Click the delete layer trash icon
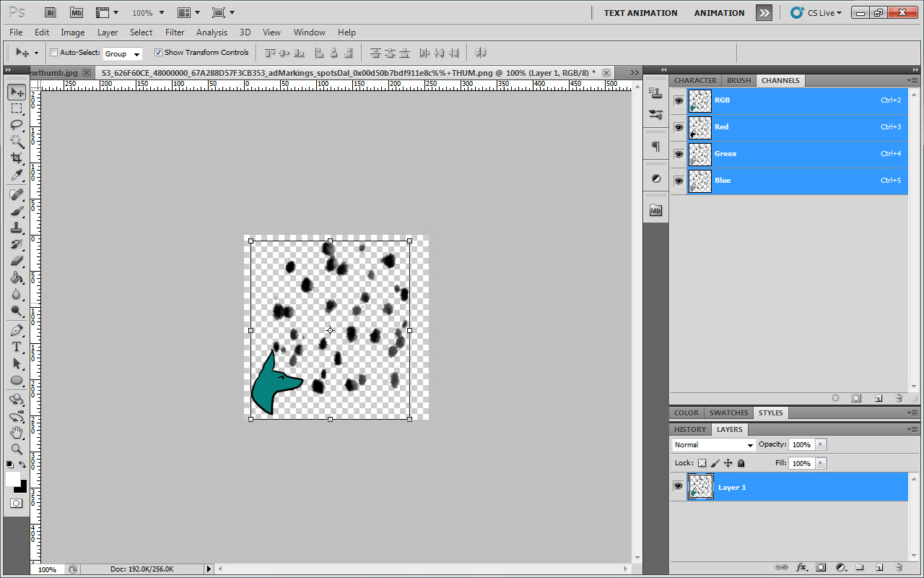924x578 pixels. (899, 568)
